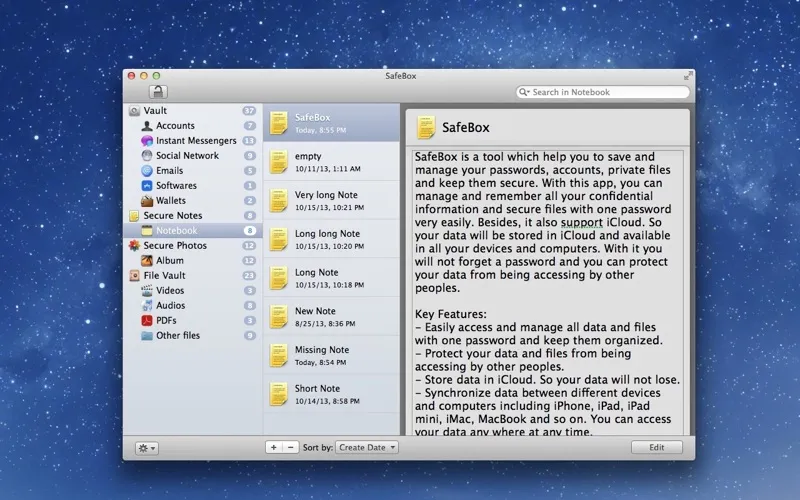Image resolution: width=800 pixels, height=500 pixels.
Task: Open the Sort by Create Date dropdown
Action: click(x=367, y=447)
